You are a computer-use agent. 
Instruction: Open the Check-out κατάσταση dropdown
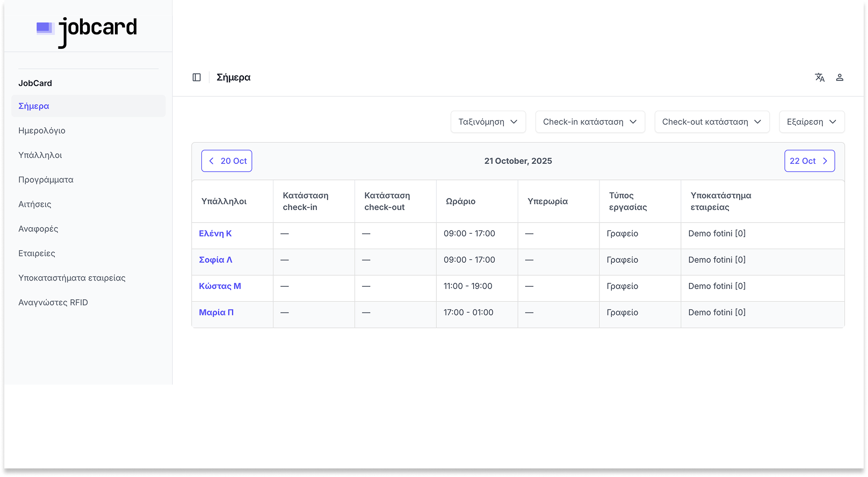pyautogui.click(x=712, y=122)
